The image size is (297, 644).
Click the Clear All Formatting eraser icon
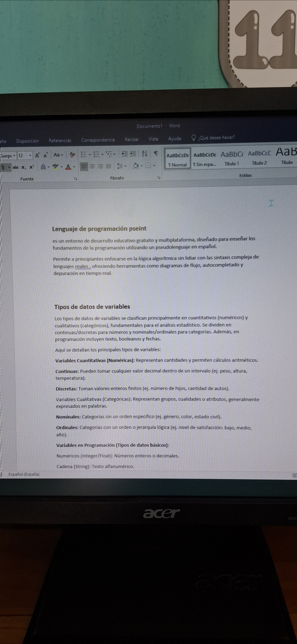(72, 155)
